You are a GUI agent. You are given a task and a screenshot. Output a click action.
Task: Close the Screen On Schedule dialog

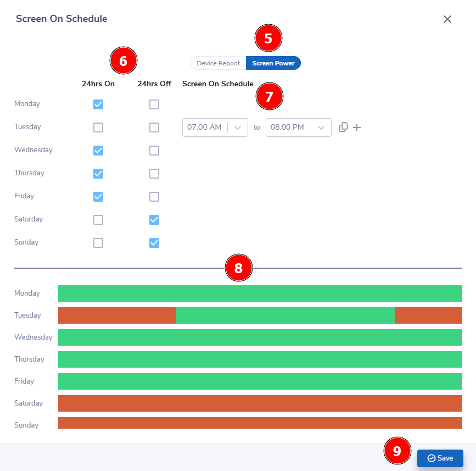[447, 19]
